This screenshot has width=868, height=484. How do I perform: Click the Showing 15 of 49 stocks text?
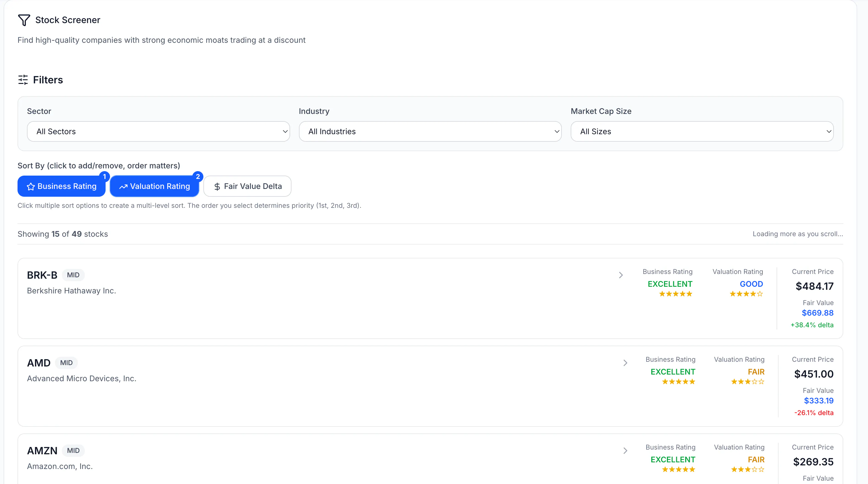pyautogui.click(x=63, y=234)
